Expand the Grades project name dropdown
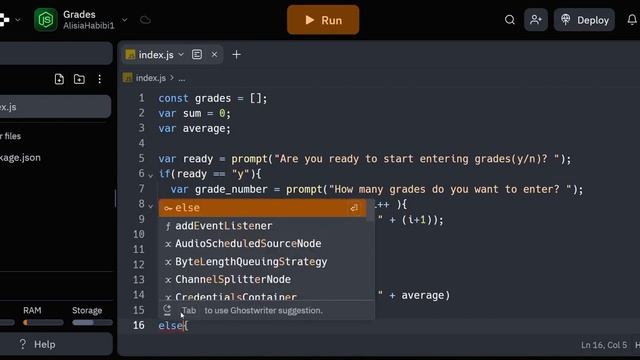 [124, 20]
